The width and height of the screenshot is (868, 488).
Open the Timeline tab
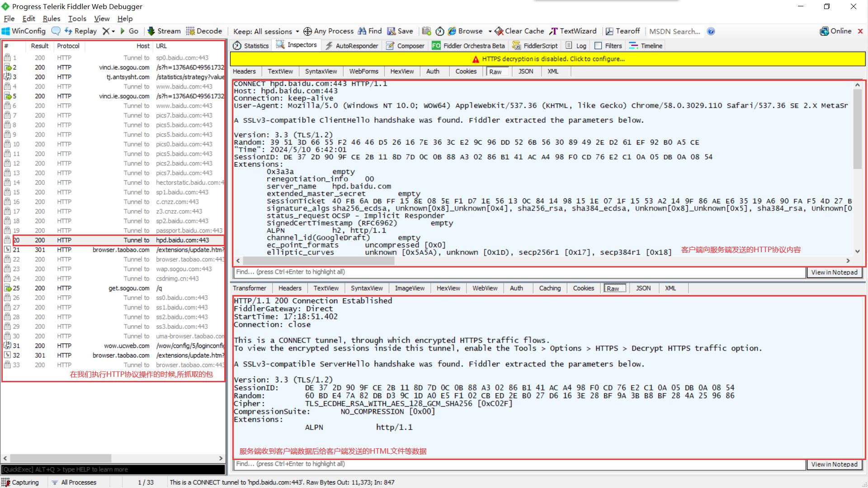tap(646, 46)
